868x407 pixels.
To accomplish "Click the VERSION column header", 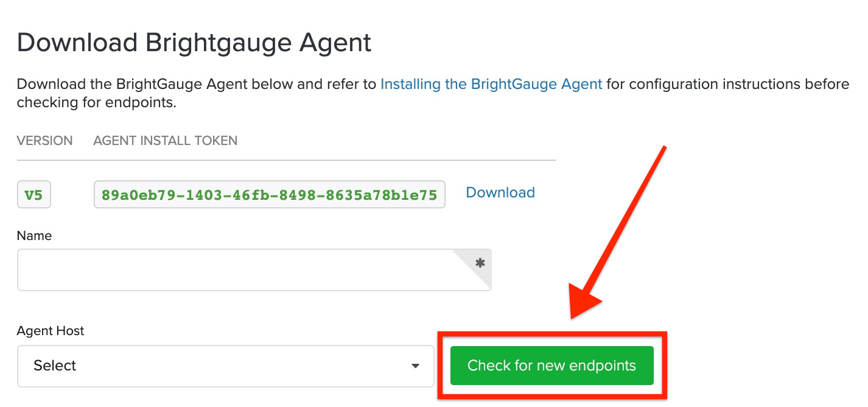I will tap(44, 141).
